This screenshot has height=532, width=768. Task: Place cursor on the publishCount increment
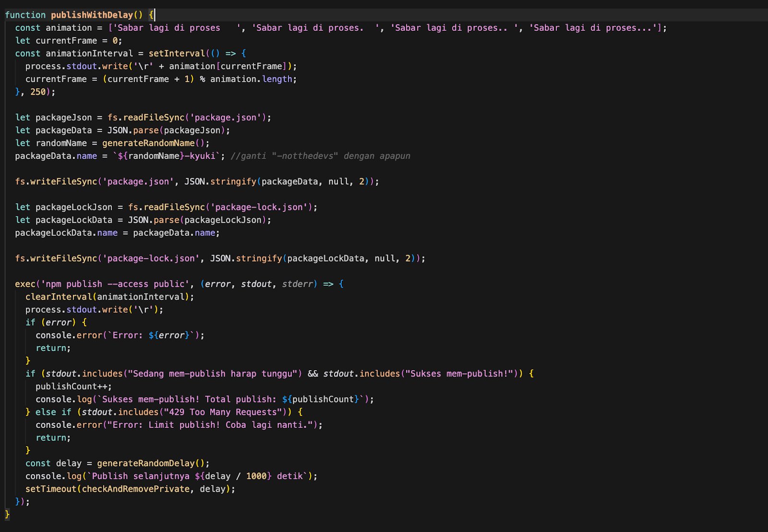72,386
